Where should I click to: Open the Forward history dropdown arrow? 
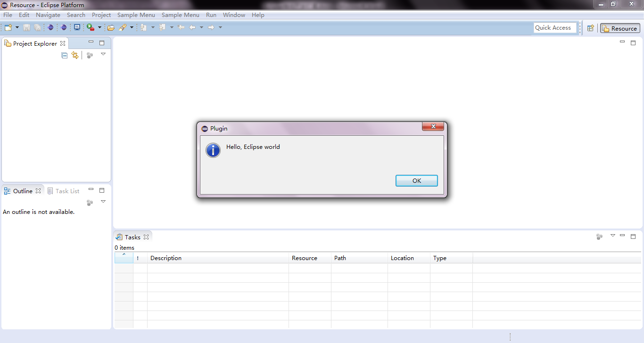click(220, 28)
